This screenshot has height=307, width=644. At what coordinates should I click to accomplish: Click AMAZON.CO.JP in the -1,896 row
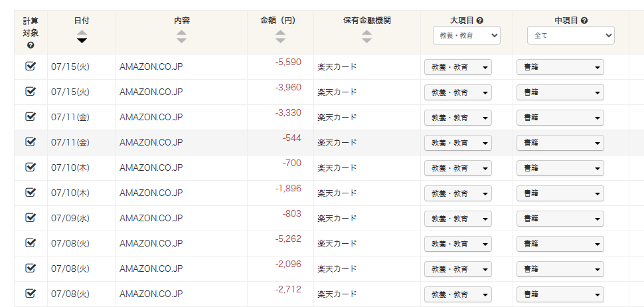click(x=151, y=193)
